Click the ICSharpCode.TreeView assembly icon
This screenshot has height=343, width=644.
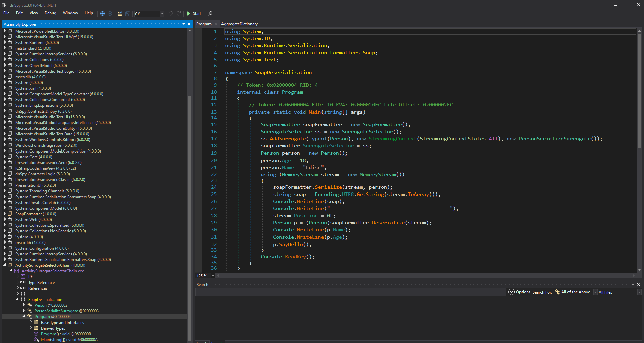pos(10,168)
